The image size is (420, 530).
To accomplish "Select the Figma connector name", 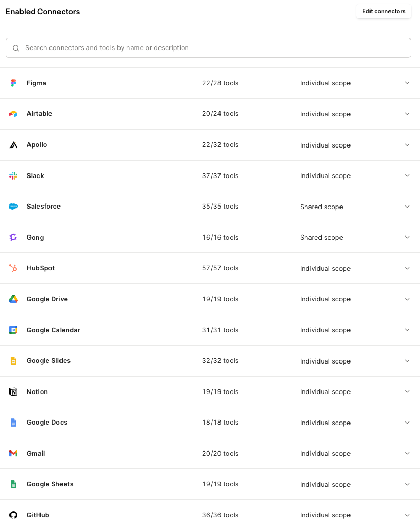I will point(36,83).
